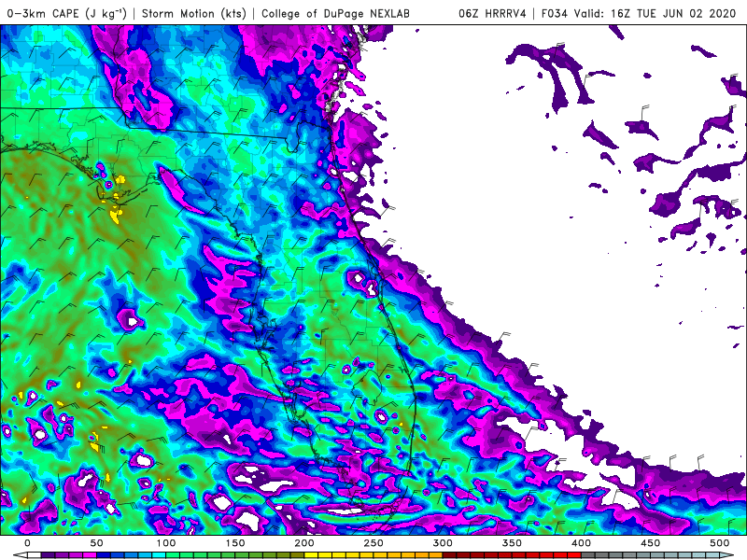
Task: Click the '50' label on the color scale
Action: point(96,543)
